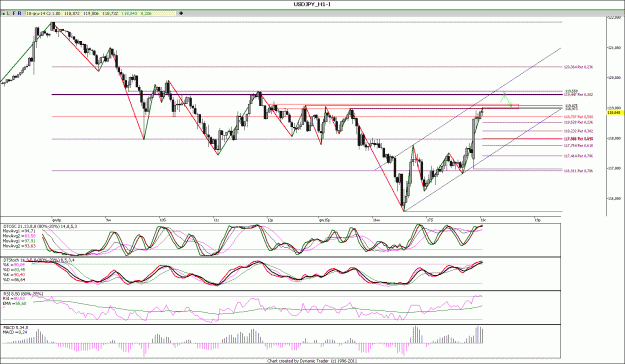
Task: Select the DTStoch indicator header label
Action: click(40, 260)
